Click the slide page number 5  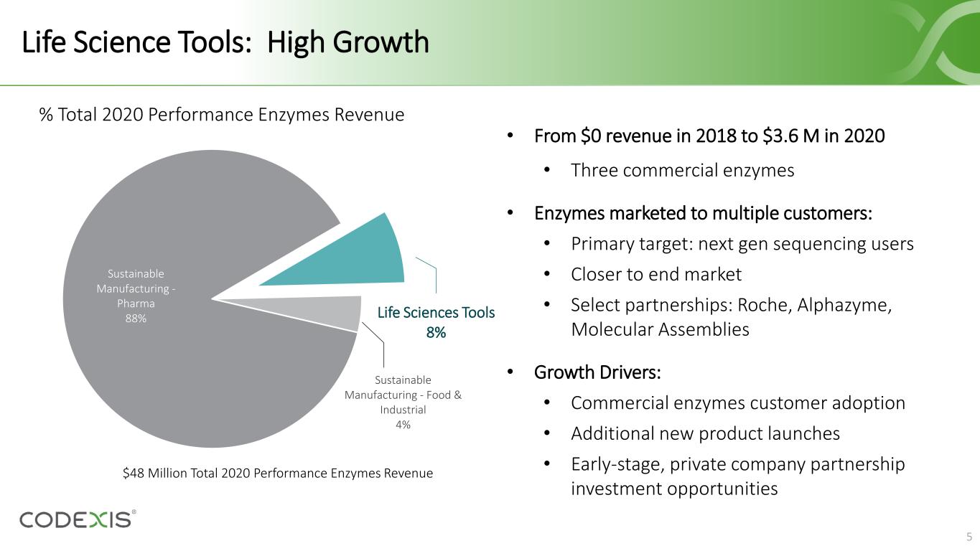pos(969,537)
